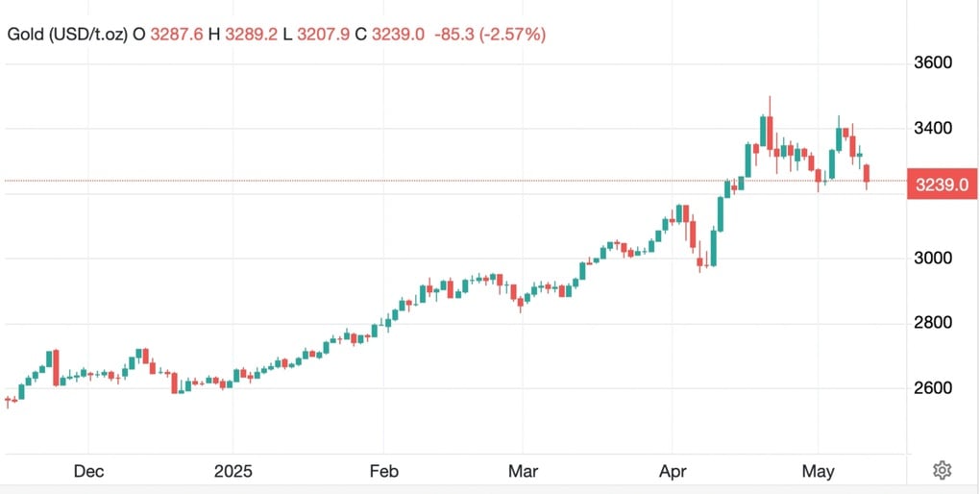This screenshot has width=980, height=494.
Task: Open chart settings gear icon
Action: pos(942,470)
